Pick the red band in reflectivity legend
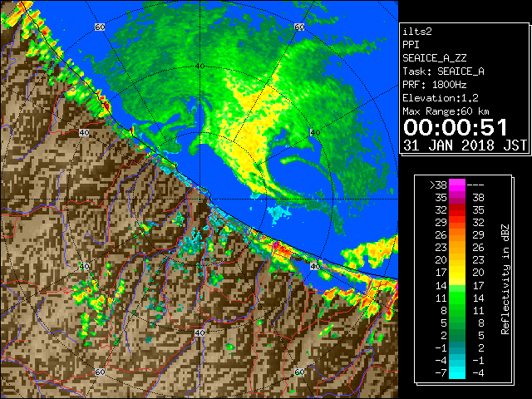The width and height of the screenshot is (532, 399). pyautogui.click(x=457, y=210)
